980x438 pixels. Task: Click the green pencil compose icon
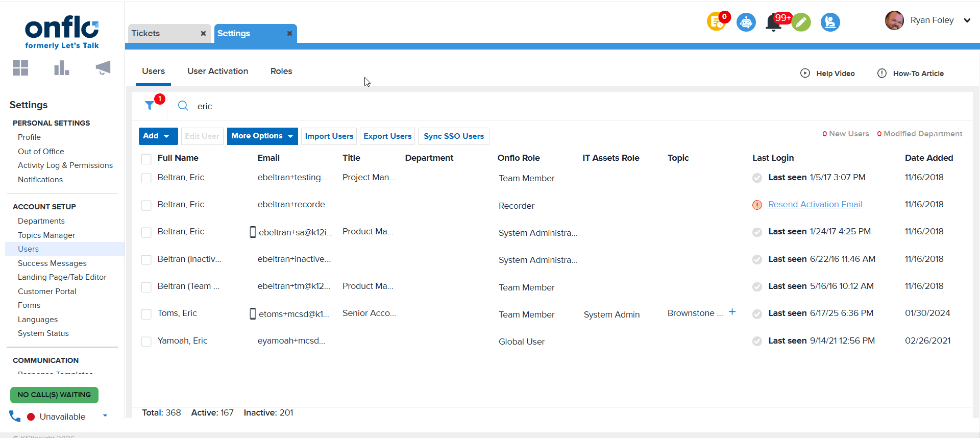pyautogui.click(x=801, y=22)
